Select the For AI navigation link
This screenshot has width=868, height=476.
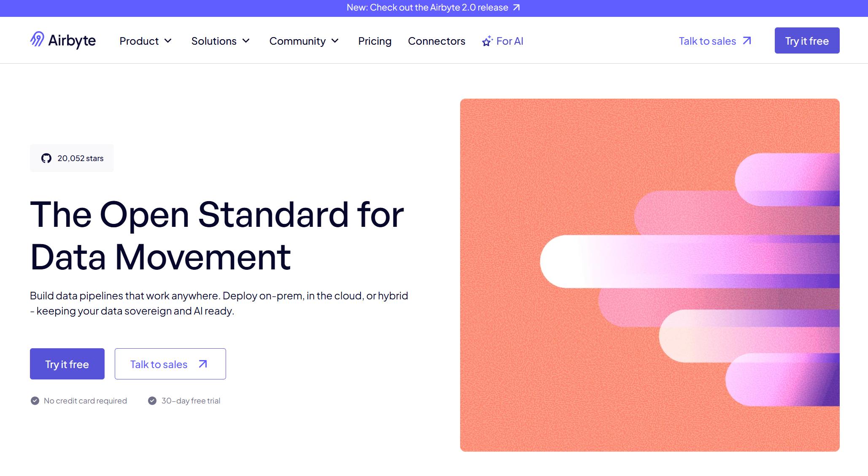click(509, 41)
